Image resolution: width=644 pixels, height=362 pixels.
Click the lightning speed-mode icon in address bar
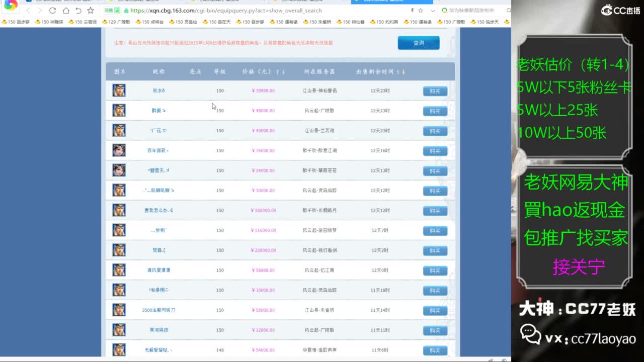click(x=413, y=11)
